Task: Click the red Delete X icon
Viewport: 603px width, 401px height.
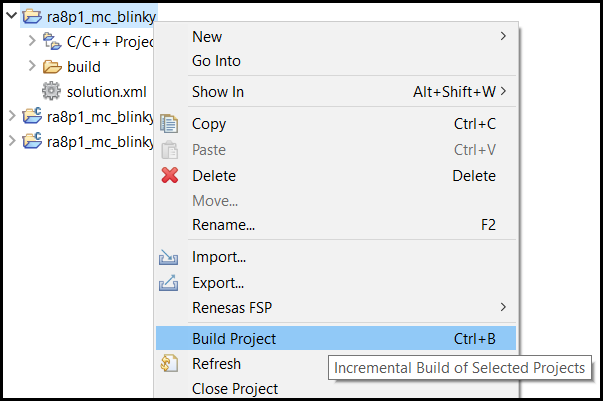Action: (170, 175)
